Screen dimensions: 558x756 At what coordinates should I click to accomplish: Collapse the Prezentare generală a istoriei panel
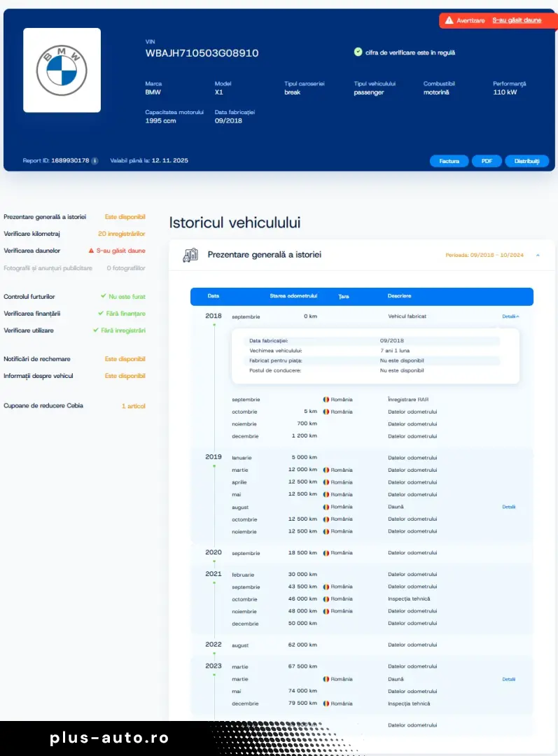click(538, 255)
